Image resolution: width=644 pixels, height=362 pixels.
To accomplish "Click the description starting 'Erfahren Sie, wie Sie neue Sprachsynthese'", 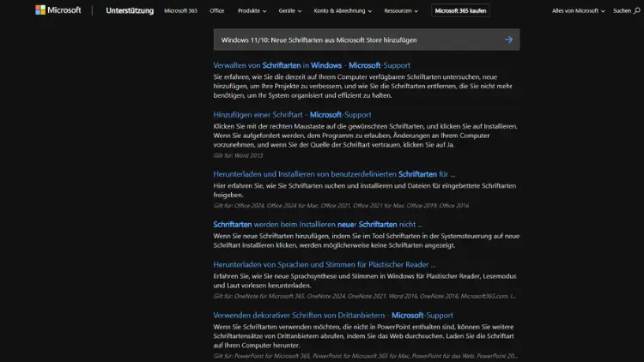I will (x=365, y=281).
